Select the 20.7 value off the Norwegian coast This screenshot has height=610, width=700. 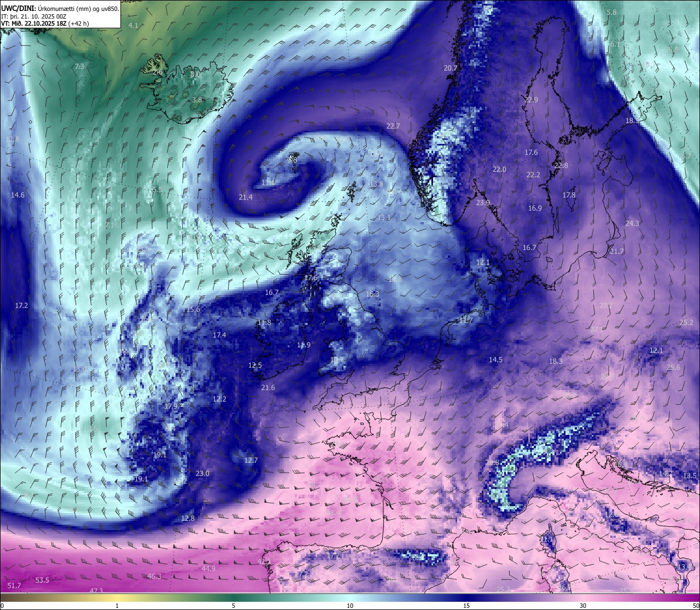click(451, 68)
